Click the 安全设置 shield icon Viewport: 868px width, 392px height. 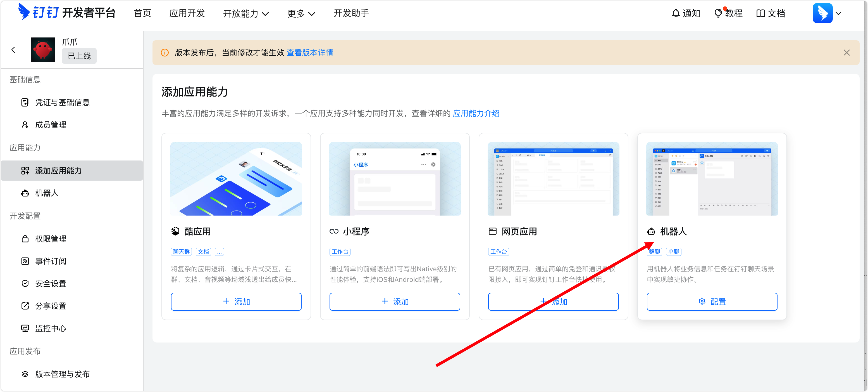point(25,283)
